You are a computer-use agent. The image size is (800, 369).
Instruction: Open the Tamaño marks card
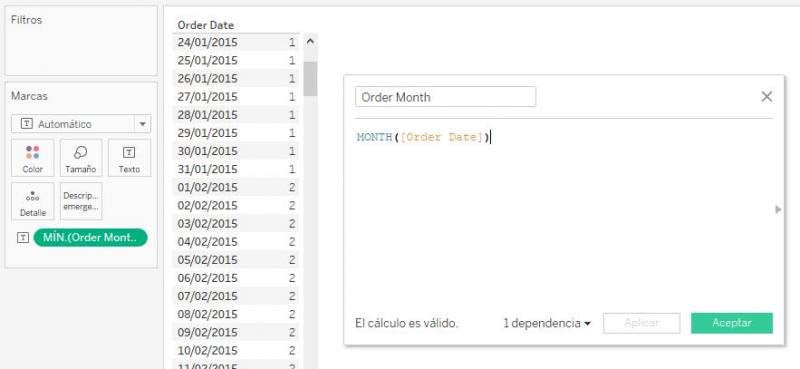point(81,158)
